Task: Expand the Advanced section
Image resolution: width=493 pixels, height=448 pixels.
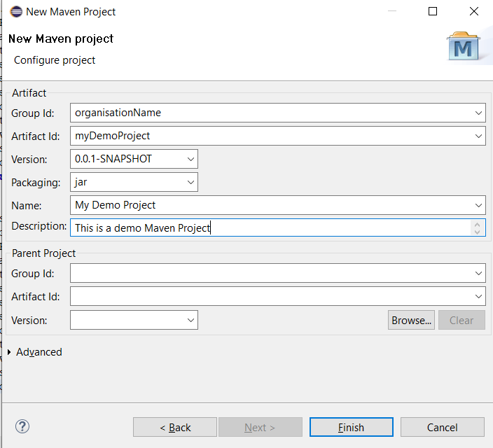Action: coord(10,352)
